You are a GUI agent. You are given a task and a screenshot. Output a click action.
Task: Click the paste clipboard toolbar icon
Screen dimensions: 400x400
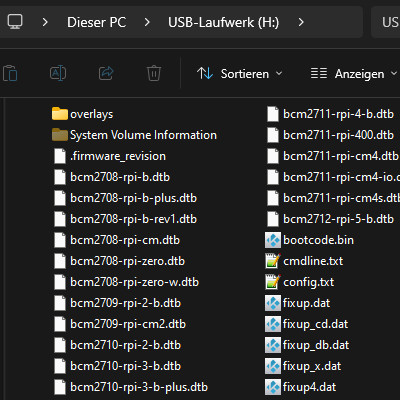(x=10, y=73)
